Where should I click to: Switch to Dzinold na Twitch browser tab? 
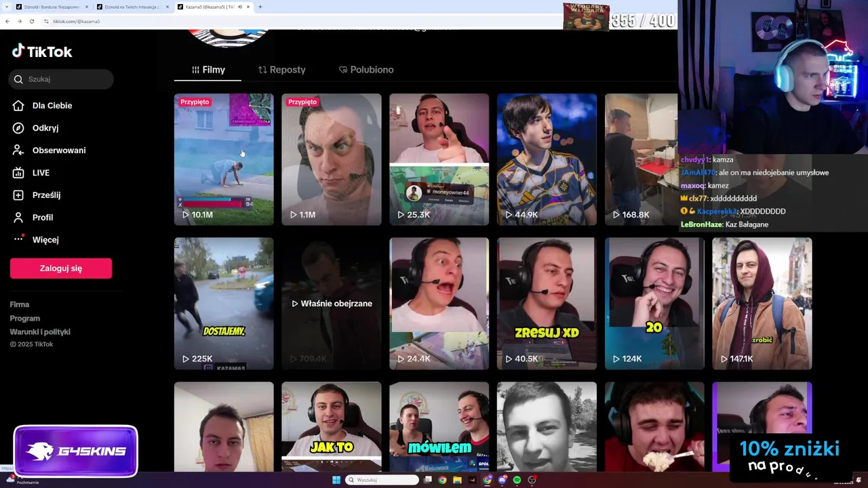(x=132, y=7)
